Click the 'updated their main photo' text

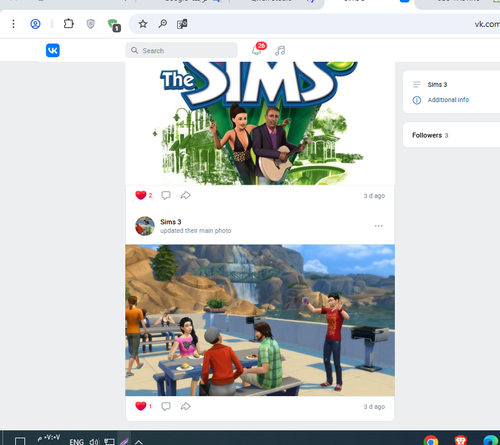(x=195, y=231)
